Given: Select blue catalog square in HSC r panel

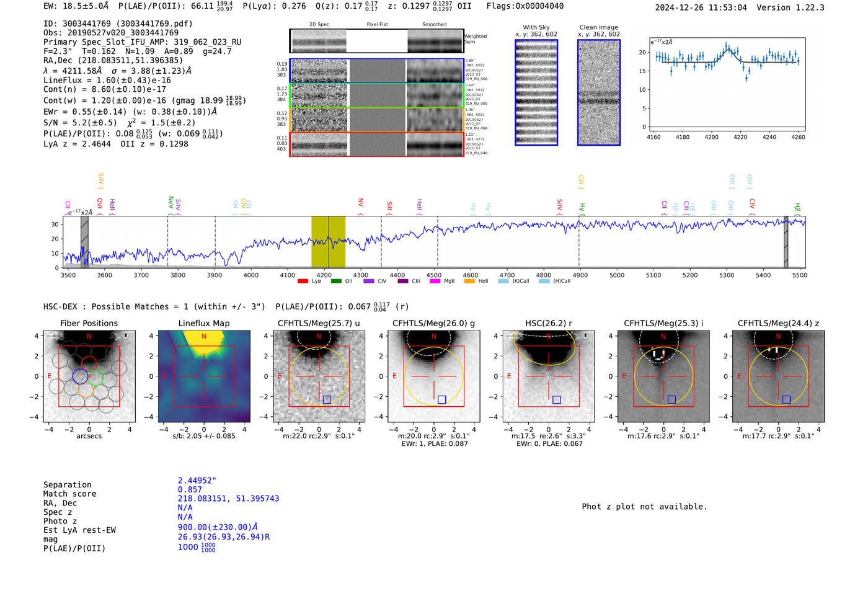Looking at the screenshot, I should point(557,400).
